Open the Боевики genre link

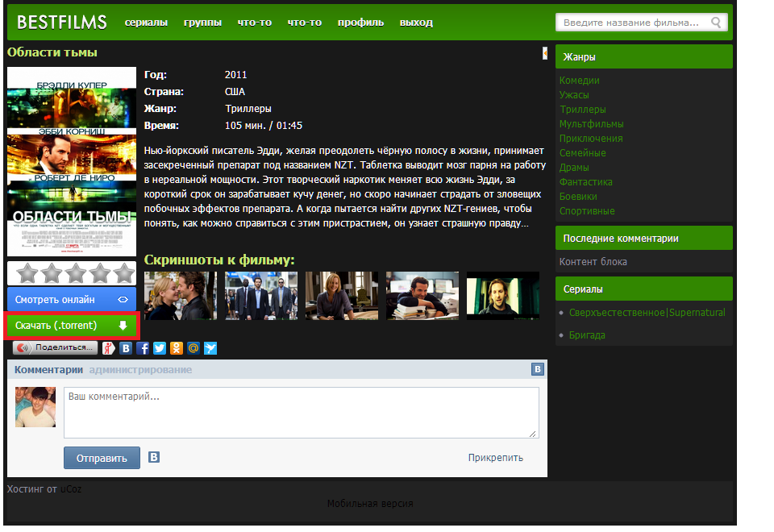[x=578, y=197]
